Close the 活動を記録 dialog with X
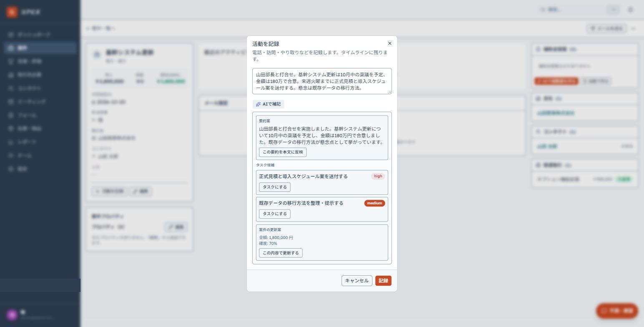The height and width of the screenshot is (327, 644). [390, 43]
